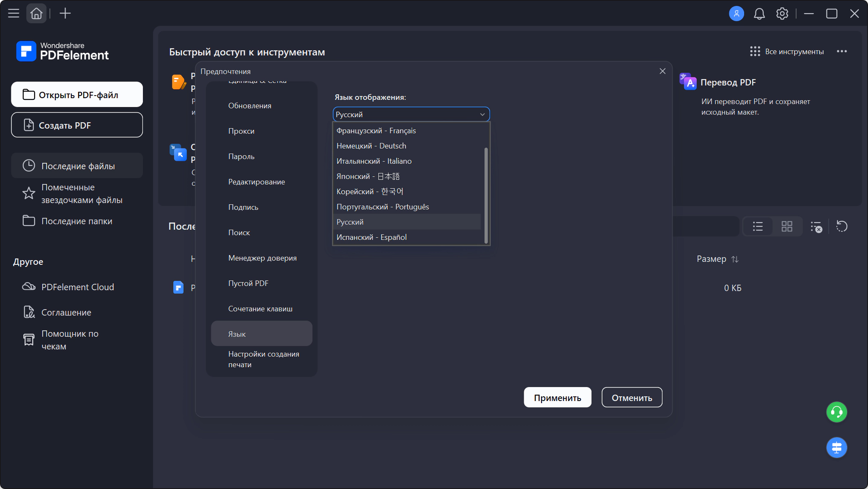Close the Предпочтения dialog
Viewport: 868px width, 489px height.
pyautogui.click(x=662, y=71)
